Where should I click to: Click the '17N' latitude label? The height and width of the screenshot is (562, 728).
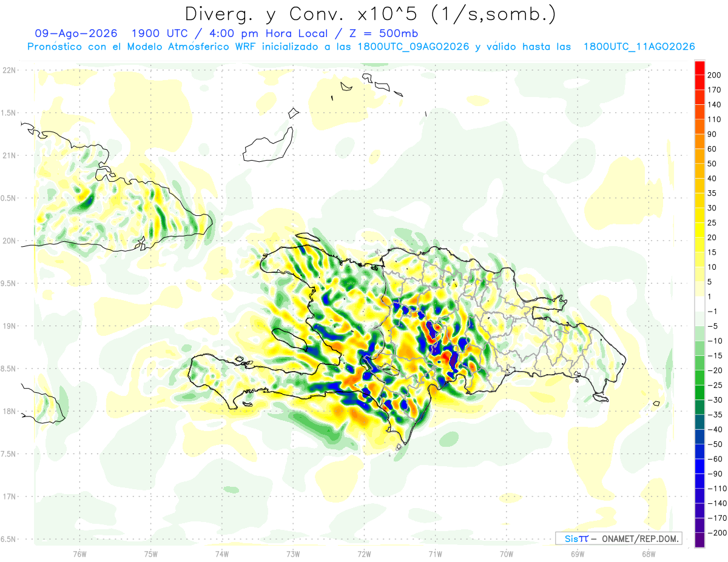pos(8,497)
